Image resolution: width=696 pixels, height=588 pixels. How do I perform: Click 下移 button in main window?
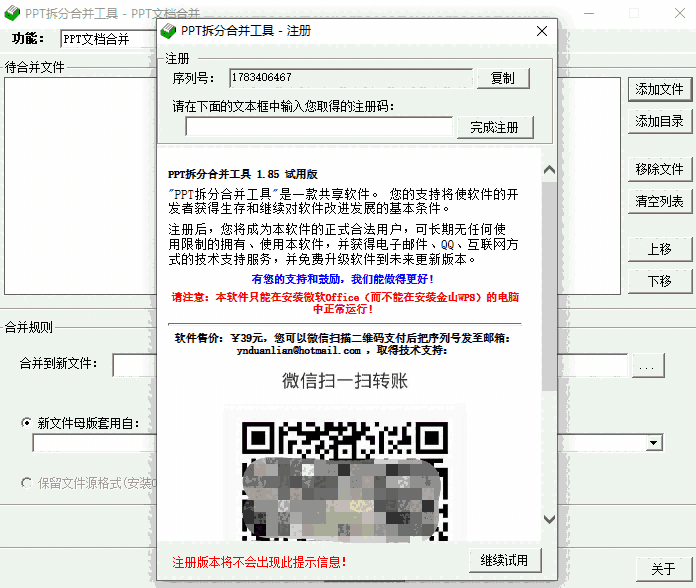pyautogui.click(x=660, y=281)
